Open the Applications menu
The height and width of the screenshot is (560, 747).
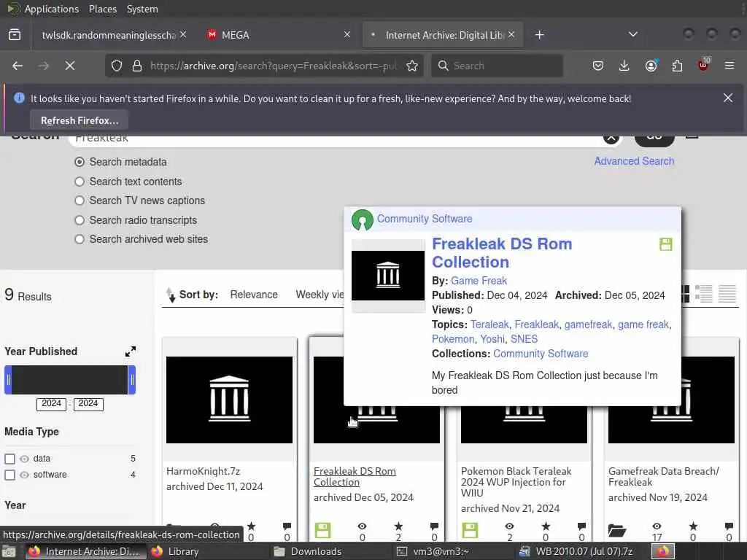pos(52,9)
